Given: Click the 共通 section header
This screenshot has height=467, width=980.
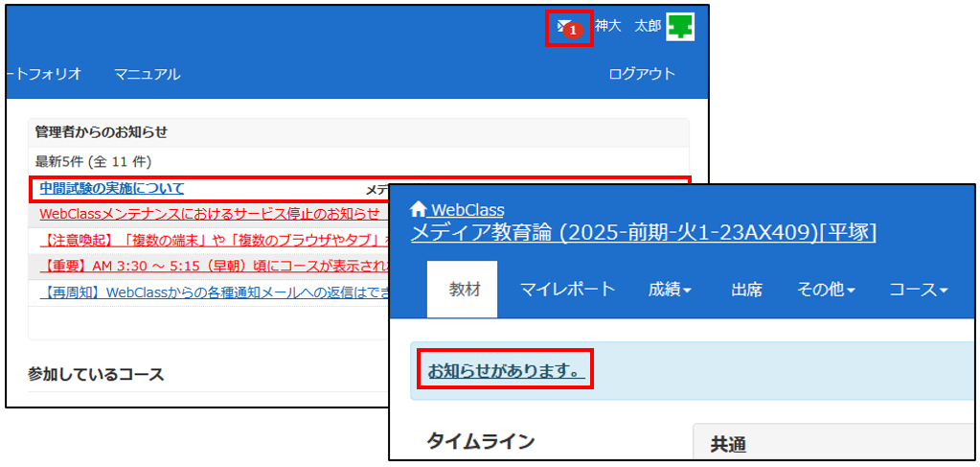Looking at the screenshot, I should tap(729, 444).
